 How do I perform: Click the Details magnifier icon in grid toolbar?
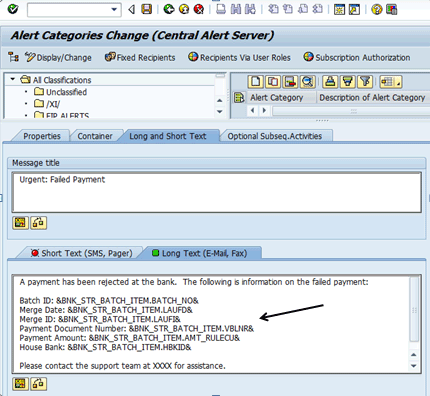coord(308,82)
